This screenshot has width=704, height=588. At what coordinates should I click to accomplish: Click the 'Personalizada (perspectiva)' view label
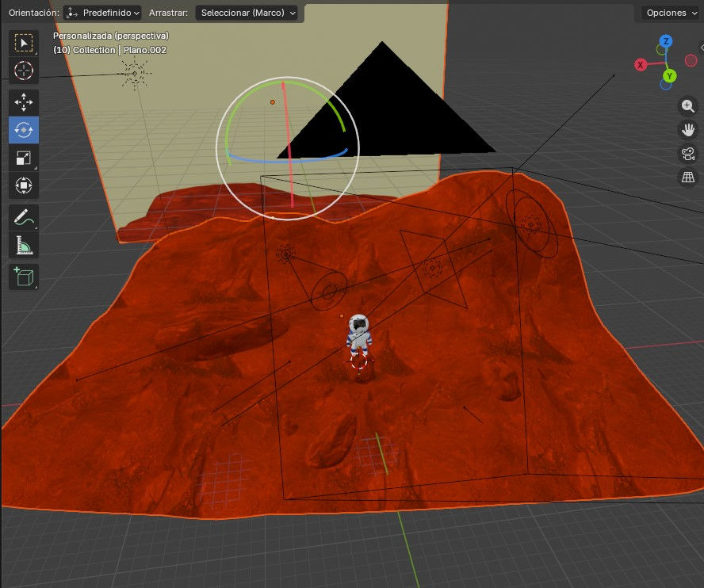(x=111, y=36)
